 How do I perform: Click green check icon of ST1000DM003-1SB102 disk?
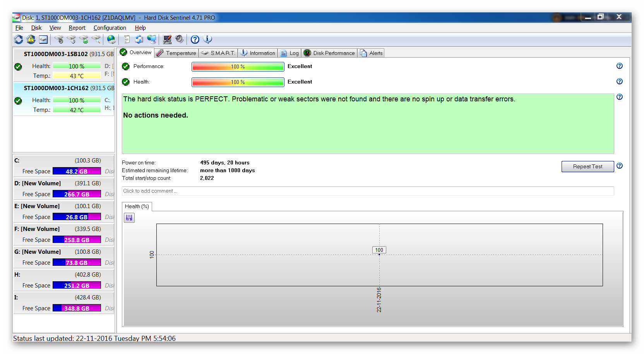coord(18,67)
